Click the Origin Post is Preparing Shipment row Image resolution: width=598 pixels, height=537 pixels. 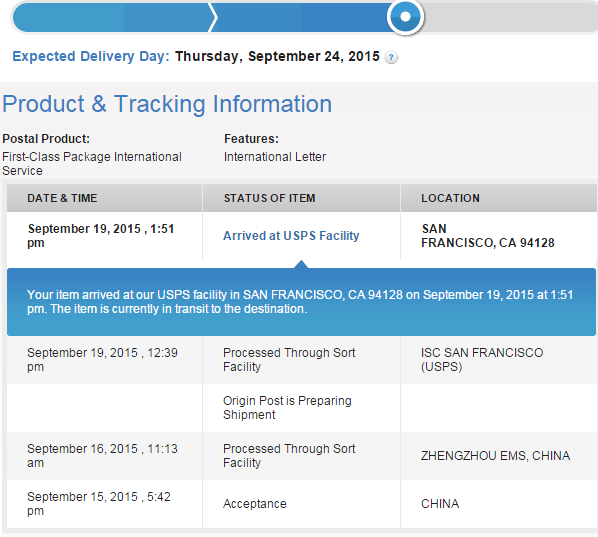coord(301,408)
